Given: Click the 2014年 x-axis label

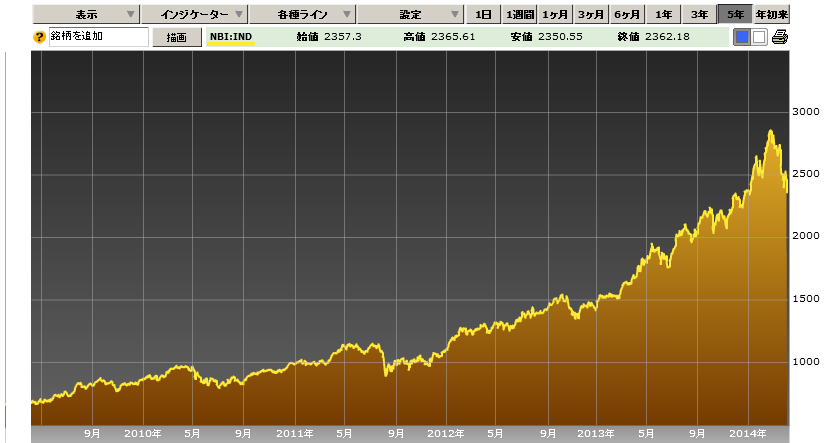Looking at the screenshot, I should click(748, 434).
